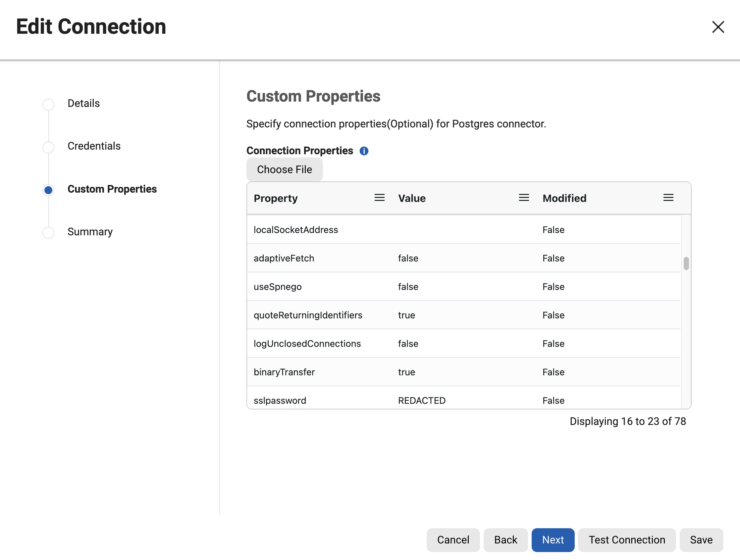Click Test Connection
Image resolution: width=740 pixels, height=560 pixels.
[627, 539]
